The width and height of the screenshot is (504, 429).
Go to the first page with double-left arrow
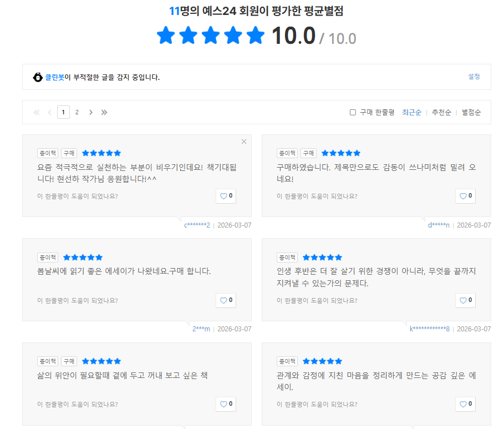point(35,112)
